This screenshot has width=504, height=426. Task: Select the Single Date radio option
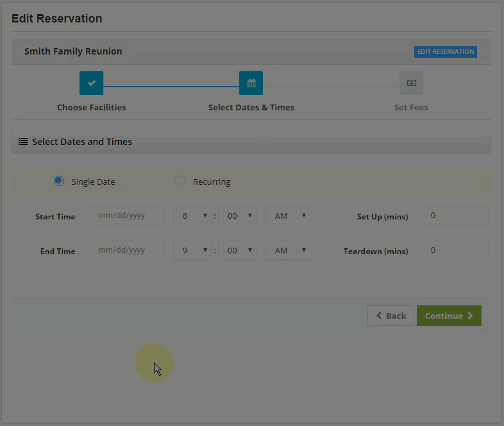click(x=59, y=181)
